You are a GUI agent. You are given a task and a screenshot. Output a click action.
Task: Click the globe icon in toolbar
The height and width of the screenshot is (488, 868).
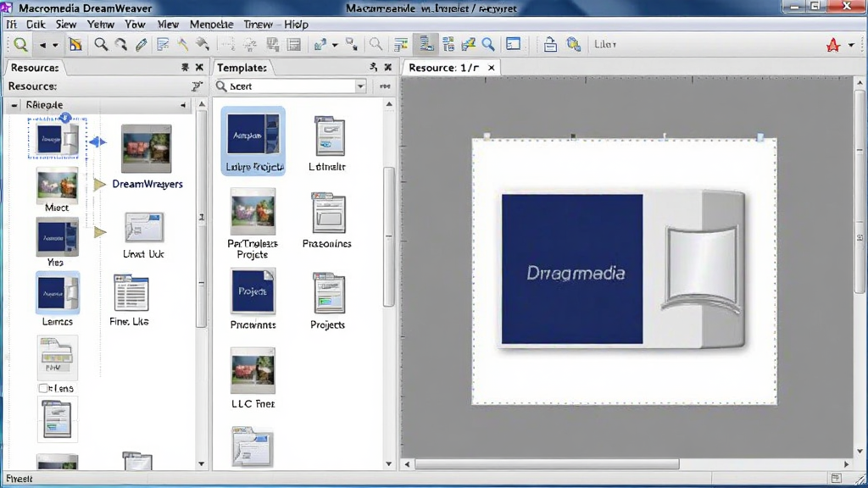[574, 44]
